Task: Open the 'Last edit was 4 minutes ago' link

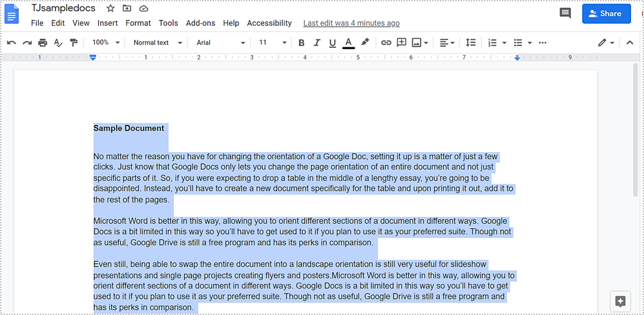Action: tap(351, 23)
